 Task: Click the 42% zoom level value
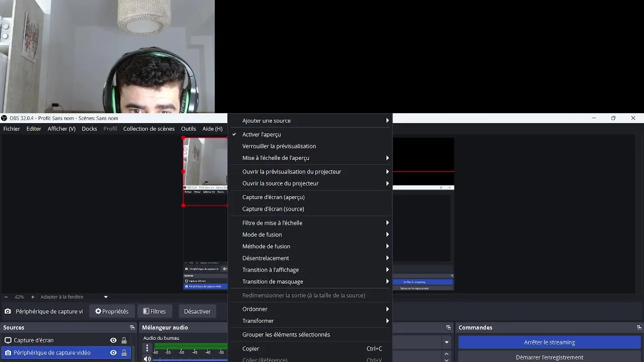(x=19, y=297)
